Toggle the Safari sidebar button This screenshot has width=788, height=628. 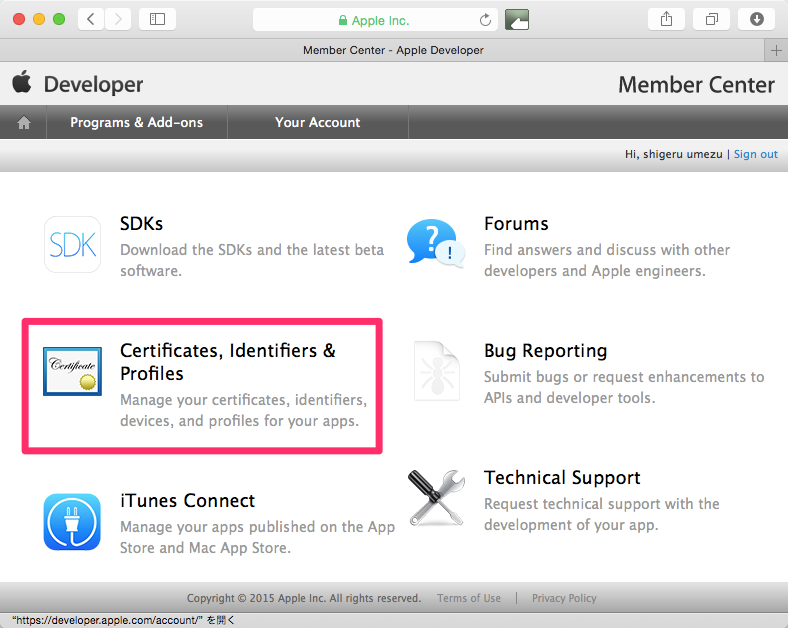coord(157,20)
